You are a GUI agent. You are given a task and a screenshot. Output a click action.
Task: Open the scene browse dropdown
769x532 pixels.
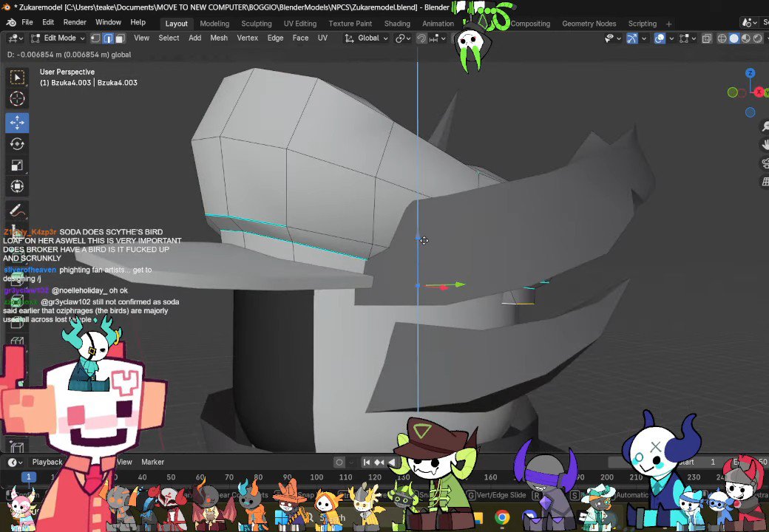coord(749,22)
